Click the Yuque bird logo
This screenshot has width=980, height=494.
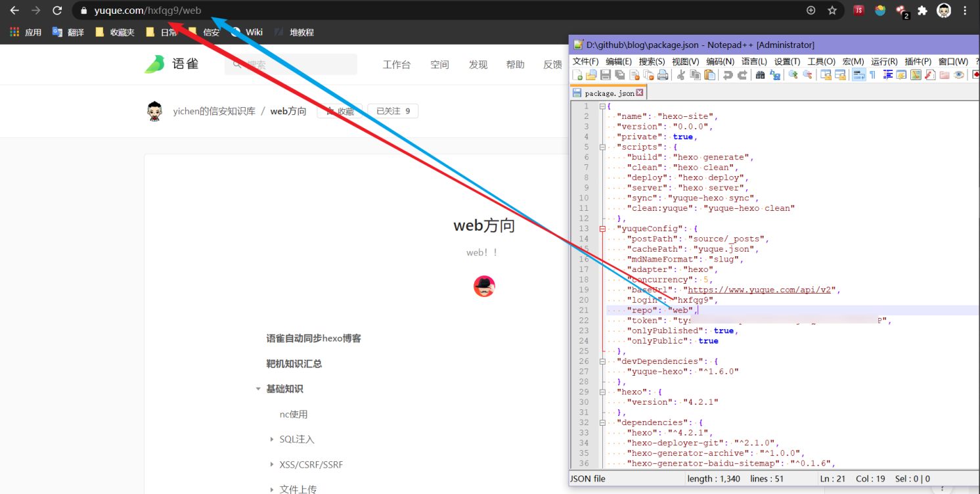point(155,64)
